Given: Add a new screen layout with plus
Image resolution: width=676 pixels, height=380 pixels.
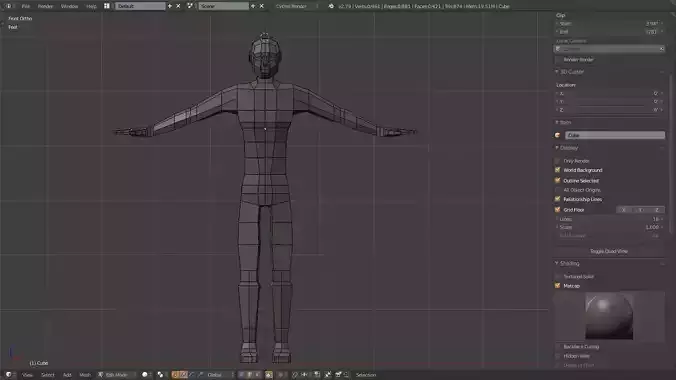Looking at the screenshot, I should pyautogui.click(x=170, y=6).
